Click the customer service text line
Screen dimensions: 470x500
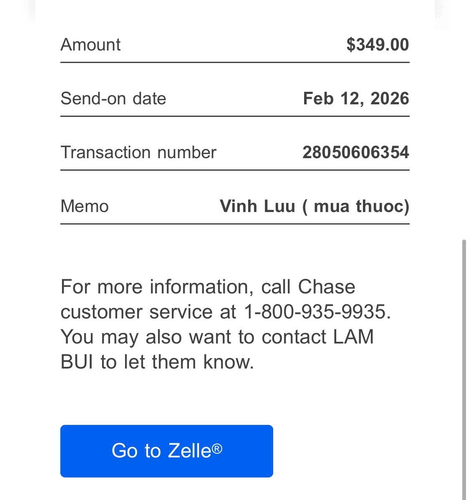[226, 312]
